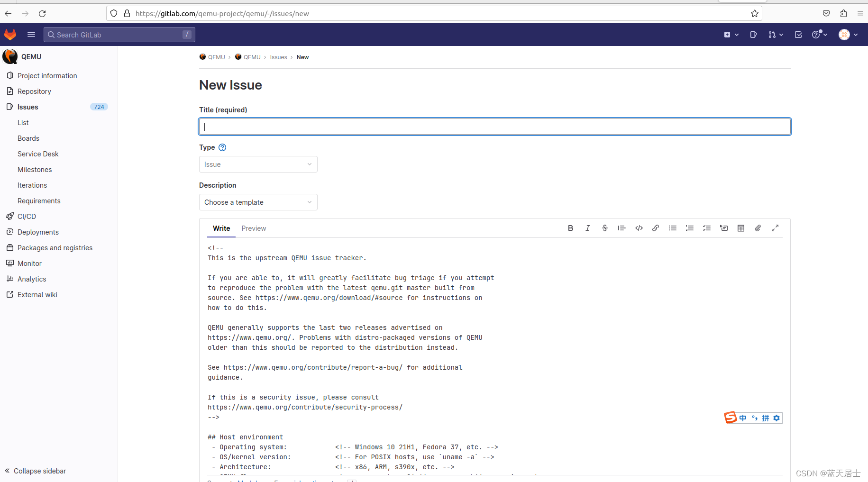Click the QEMU project avatar in sidebar
This screenshot has width=868, height=482.
10,56
